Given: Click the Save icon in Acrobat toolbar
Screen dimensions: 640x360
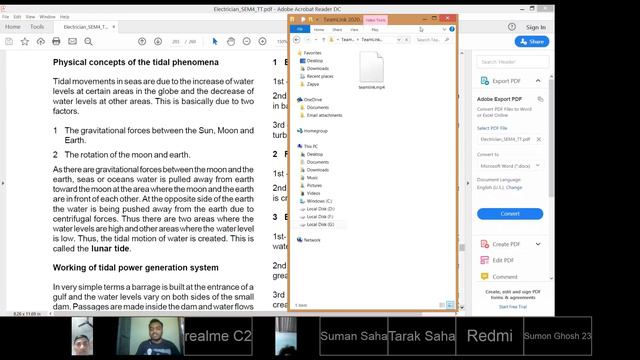Looking at the screenshot, I should click(9, 41).
